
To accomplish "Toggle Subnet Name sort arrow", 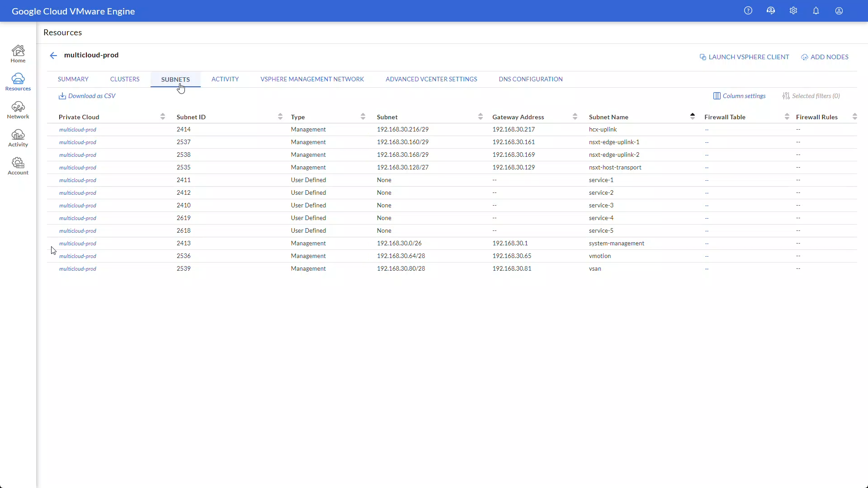I will point(693,116).
